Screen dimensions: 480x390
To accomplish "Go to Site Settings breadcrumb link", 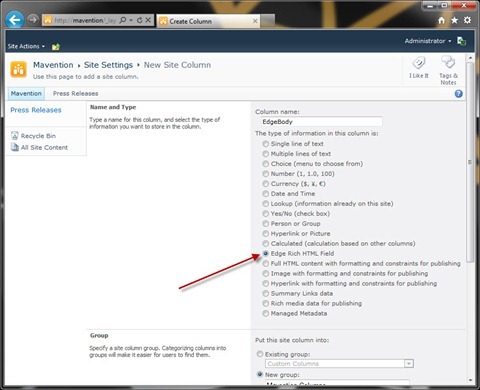I will [108, 65].
